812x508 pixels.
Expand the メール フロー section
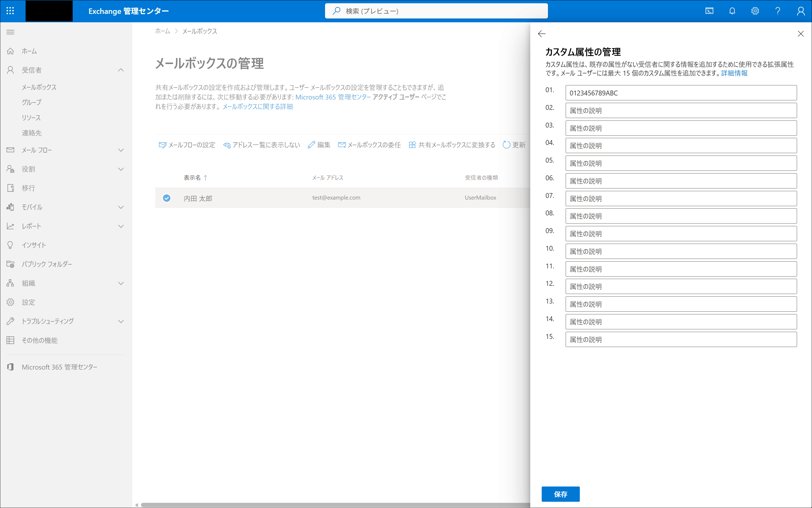[x=121, y=150]
